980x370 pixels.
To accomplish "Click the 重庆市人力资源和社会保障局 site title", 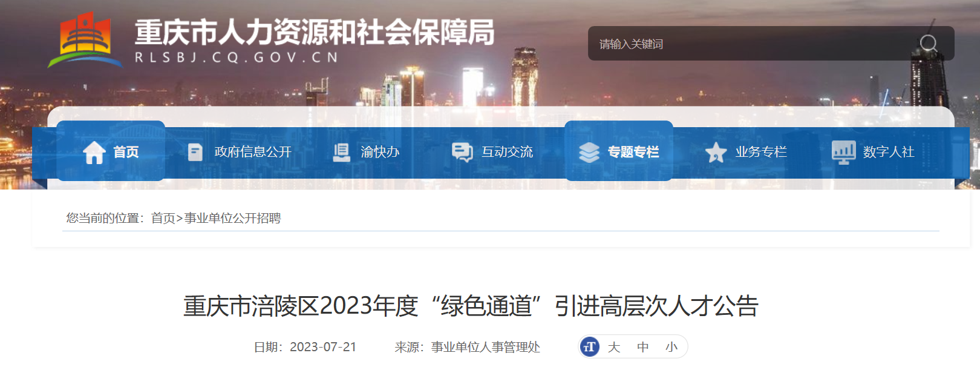I will tap(315, 32).
